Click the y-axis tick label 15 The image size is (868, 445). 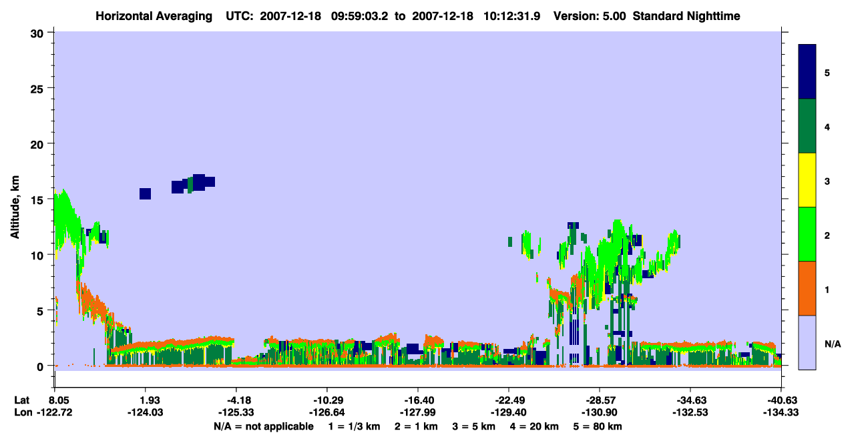coord(39,199)
